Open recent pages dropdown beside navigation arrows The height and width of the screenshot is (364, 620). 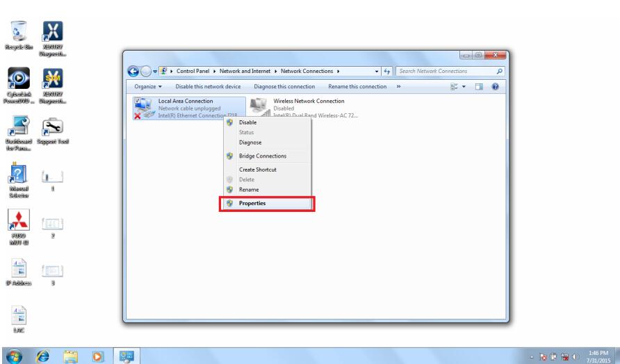coord(155,72)
